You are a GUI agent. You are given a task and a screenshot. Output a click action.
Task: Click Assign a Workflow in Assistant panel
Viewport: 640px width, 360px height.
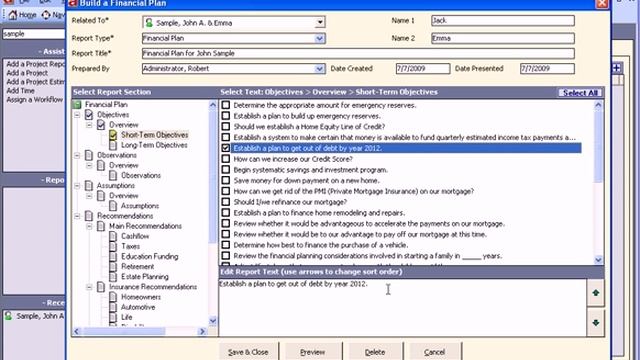tap(35, 100)
